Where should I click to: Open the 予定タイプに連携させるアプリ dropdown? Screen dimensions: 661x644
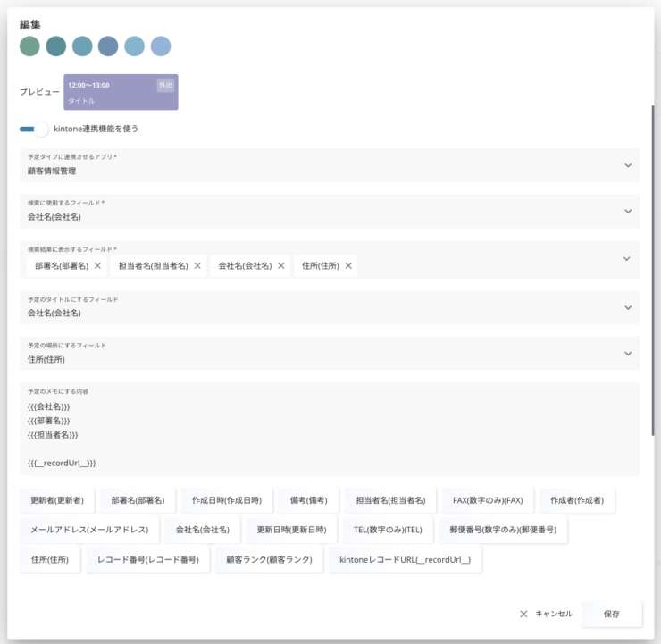point(628,165)
